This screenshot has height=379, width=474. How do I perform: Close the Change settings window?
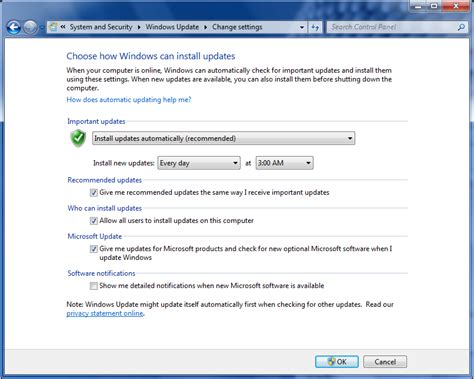coord(456,6)
